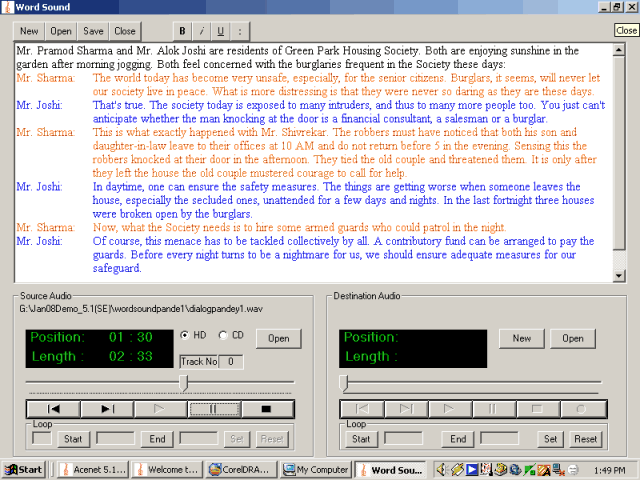Click the New button in top toolbar

pos(30,31)
